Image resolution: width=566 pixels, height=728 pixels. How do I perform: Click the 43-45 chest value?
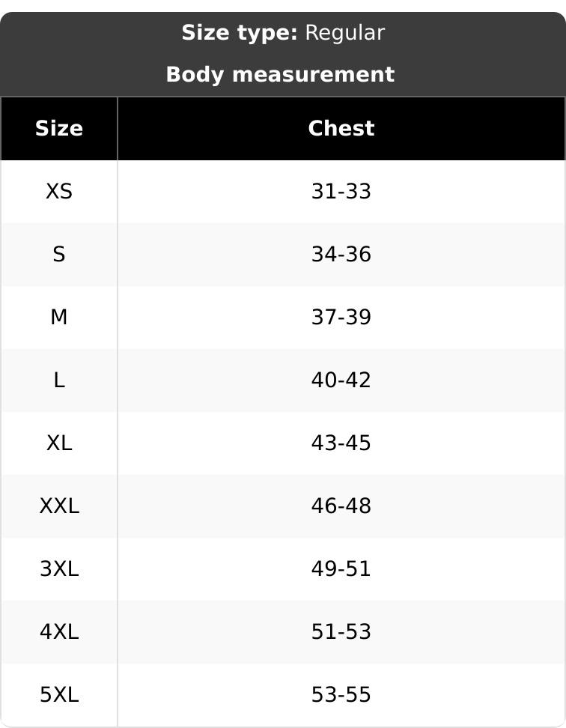click(341, 443)
